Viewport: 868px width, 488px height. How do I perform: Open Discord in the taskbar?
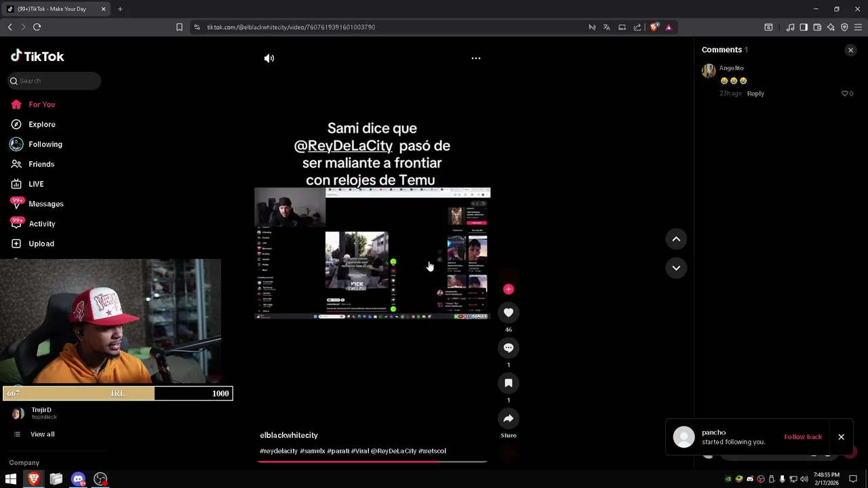[x=78, y=479]
